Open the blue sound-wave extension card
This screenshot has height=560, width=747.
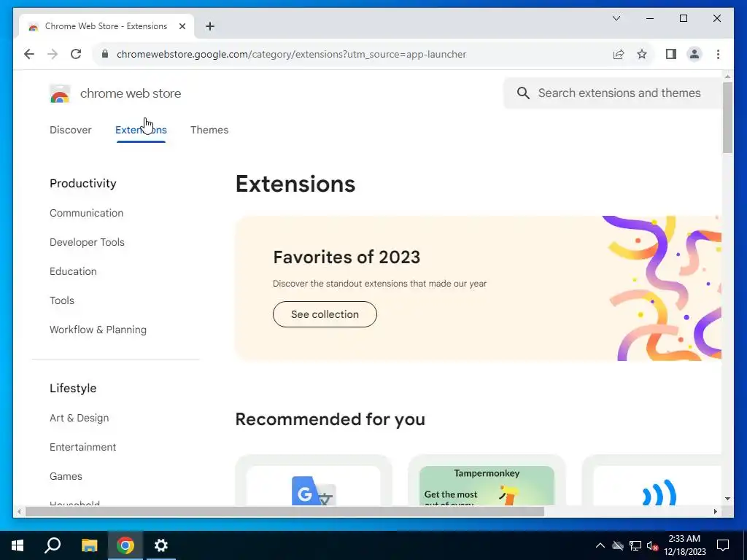[651, 481]
